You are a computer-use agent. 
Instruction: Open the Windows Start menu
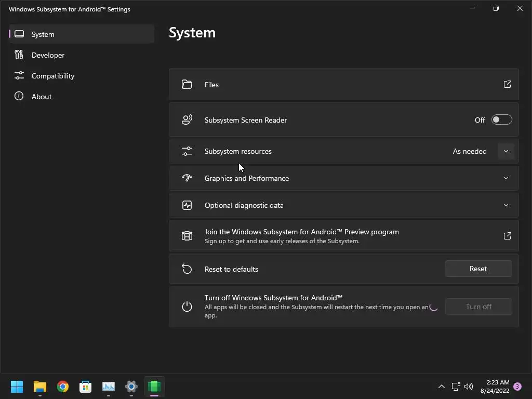coord(17,386)
